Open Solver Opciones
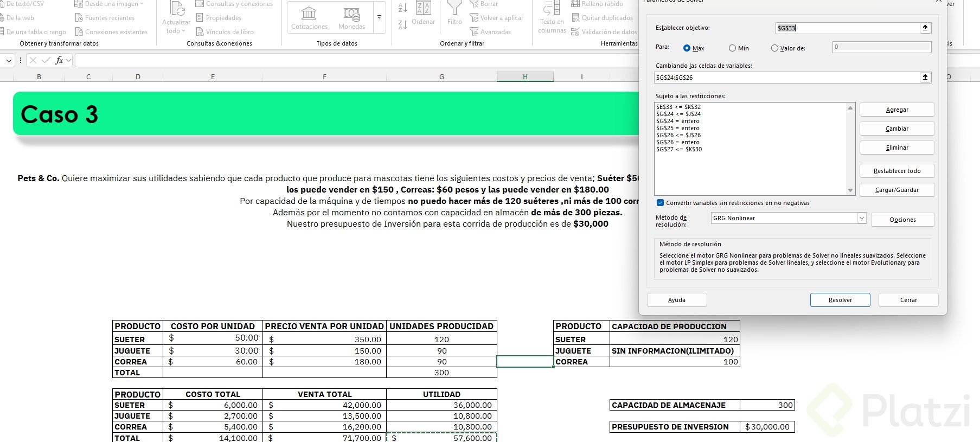980x442 pixels. 902,220
